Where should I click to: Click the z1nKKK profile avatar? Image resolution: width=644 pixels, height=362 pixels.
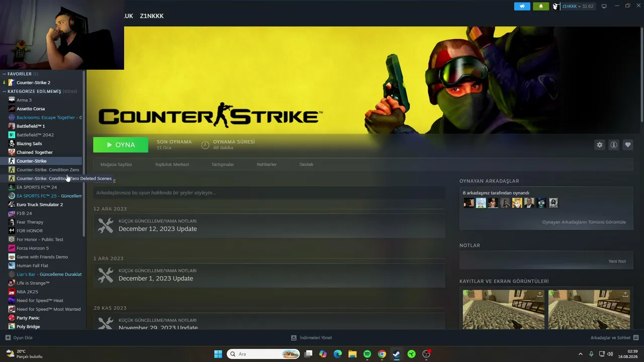(x=556, y=6)
